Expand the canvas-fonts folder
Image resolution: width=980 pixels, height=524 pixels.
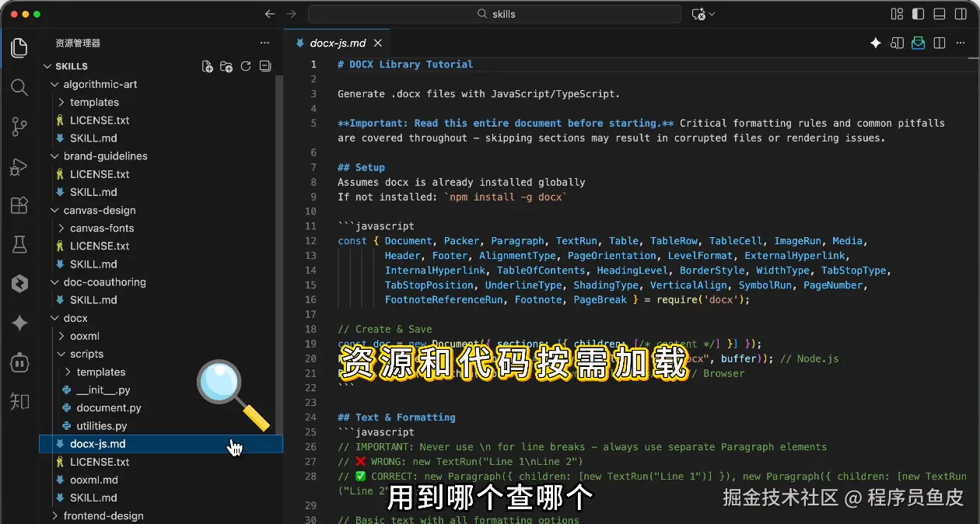61,228
